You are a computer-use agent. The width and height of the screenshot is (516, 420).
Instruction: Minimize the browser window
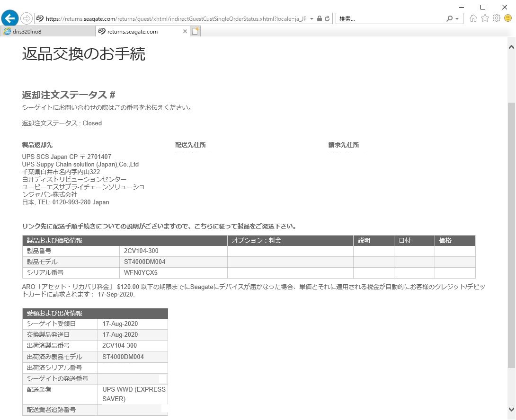[462, 7]
